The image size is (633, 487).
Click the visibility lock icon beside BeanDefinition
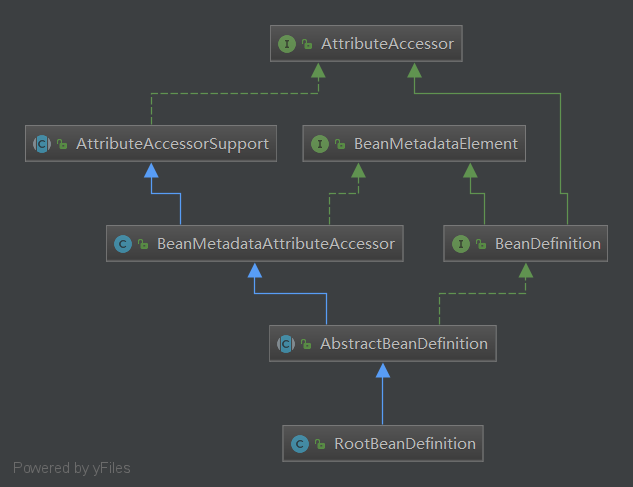480,244
